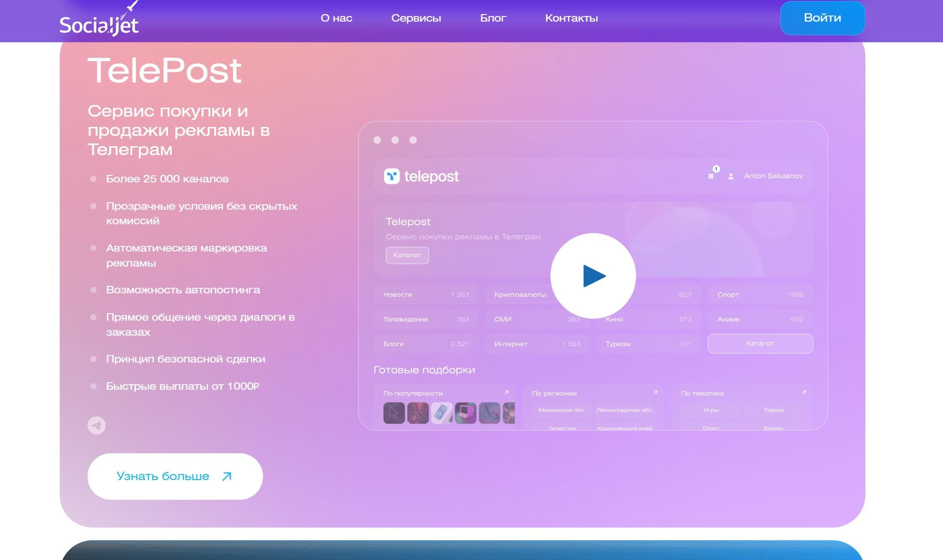Image resolution: width=943 pixels, height=560 pixels.
Task: Click the Узнать больше button
Action: point(175,476)
